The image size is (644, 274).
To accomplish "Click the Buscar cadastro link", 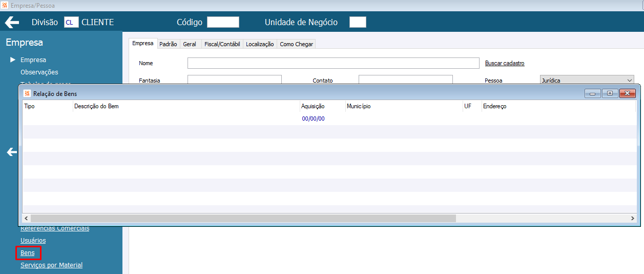I will 505,63.
